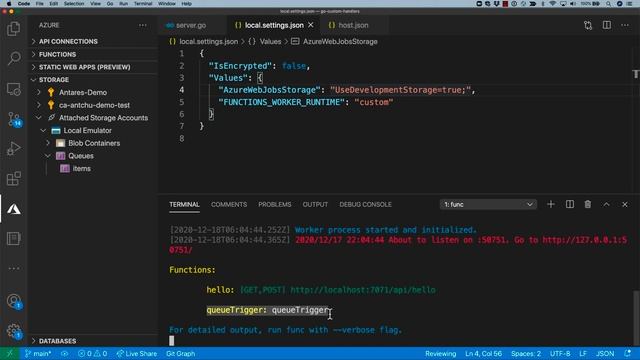Change encoding via UTF-8 in status bar
640x360 pixels.
(x=560, y=353)
